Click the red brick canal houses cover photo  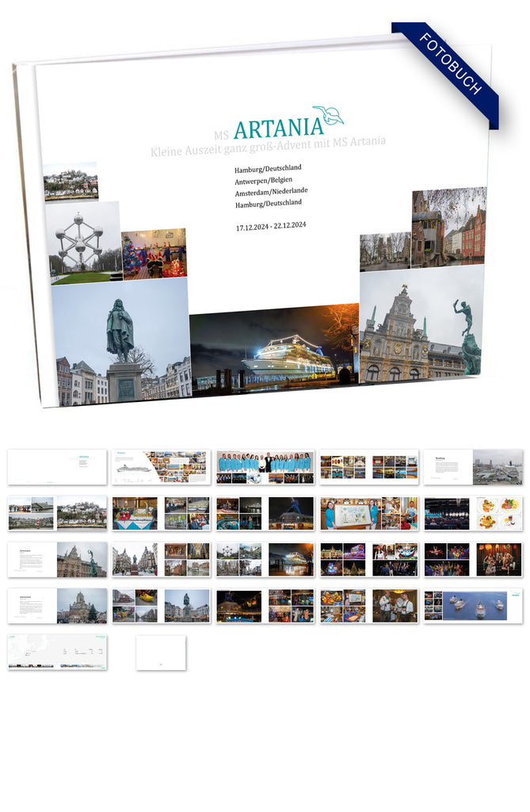pyautogui.click(x=449, y=227)
